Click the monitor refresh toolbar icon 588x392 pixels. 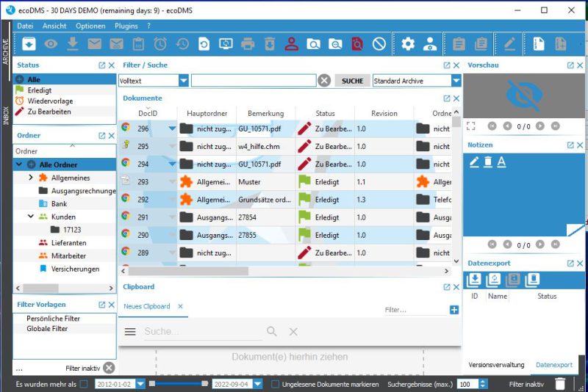(226, 44)
